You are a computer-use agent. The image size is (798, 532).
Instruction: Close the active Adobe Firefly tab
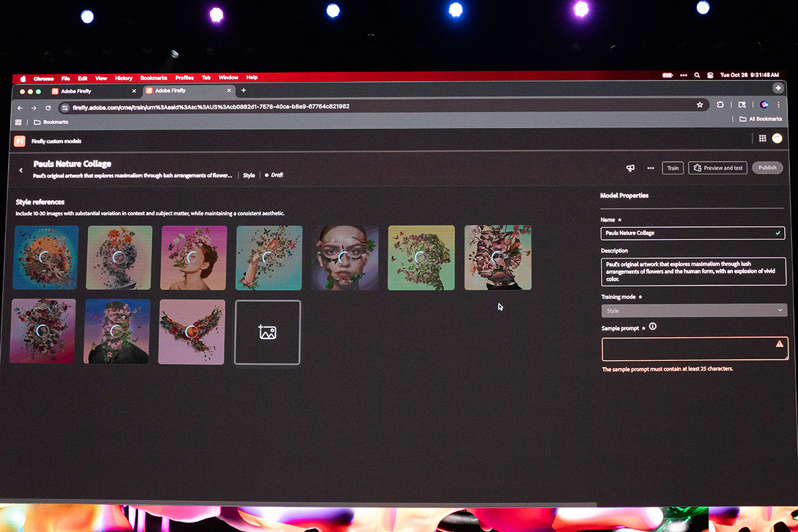(229, 90)
